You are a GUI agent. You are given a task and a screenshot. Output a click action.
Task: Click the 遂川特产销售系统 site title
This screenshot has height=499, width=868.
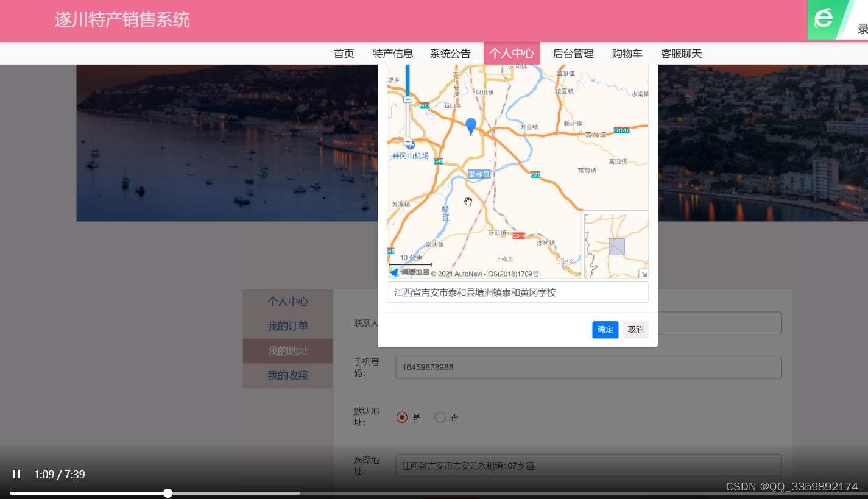[x=122, y=20]
